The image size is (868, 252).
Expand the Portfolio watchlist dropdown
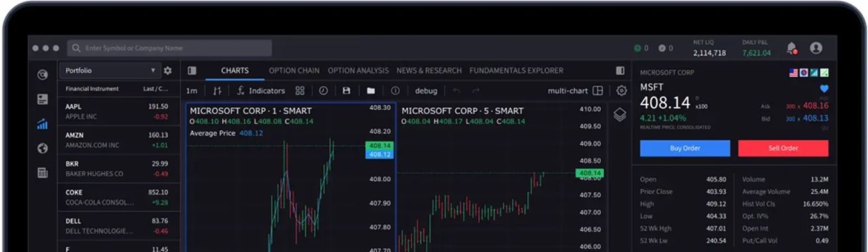pos(110,70)
